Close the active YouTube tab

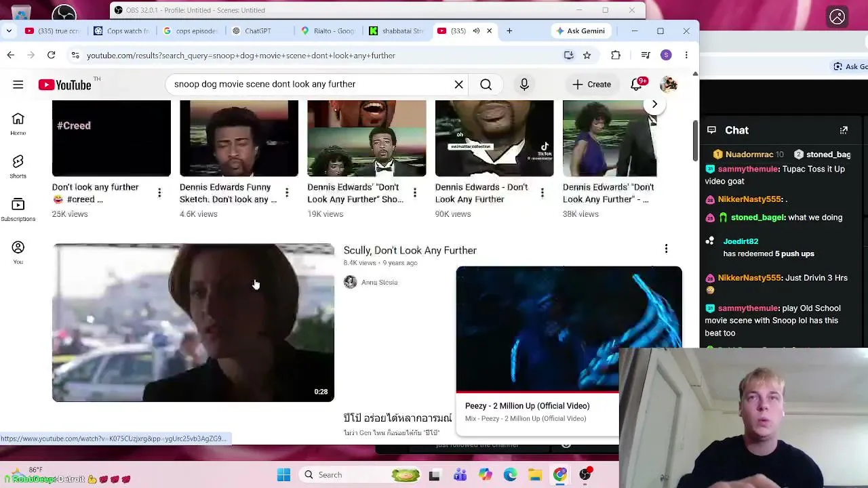coord(489,30)
